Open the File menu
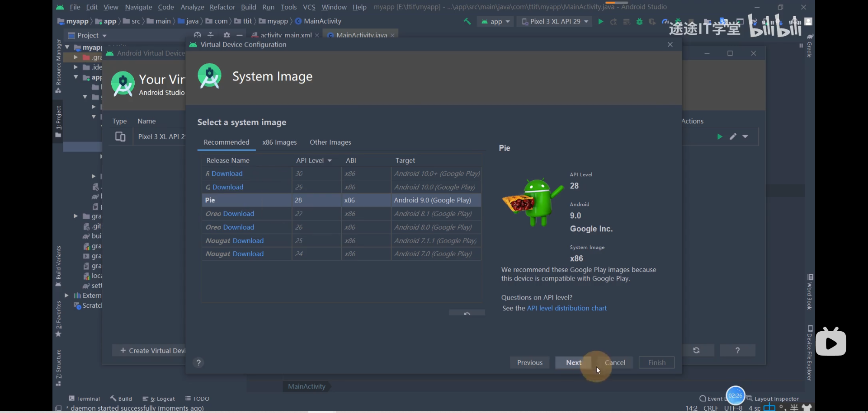This screenshot has height=413, width=868. click(x=75, y=7)
